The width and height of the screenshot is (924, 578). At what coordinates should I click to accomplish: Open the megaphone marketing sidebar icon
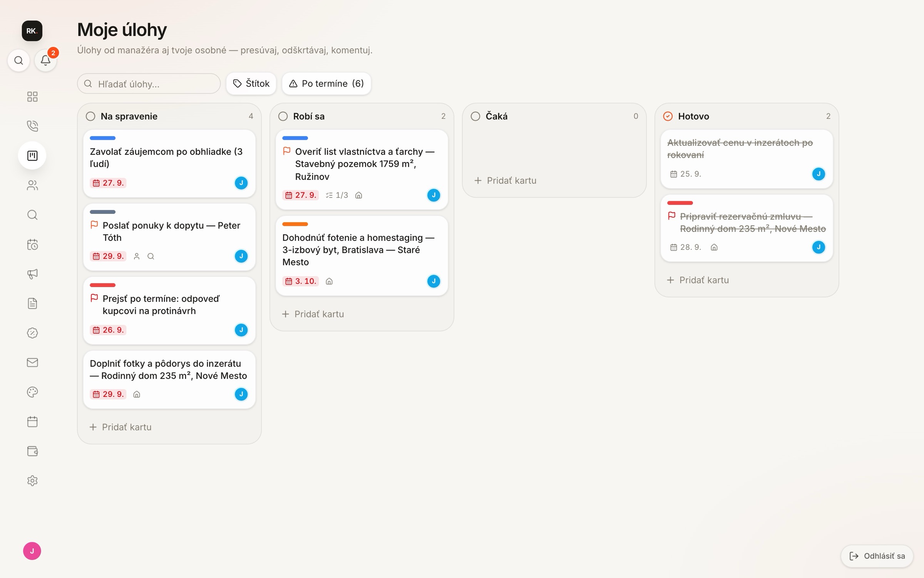[x=32, y=274]
